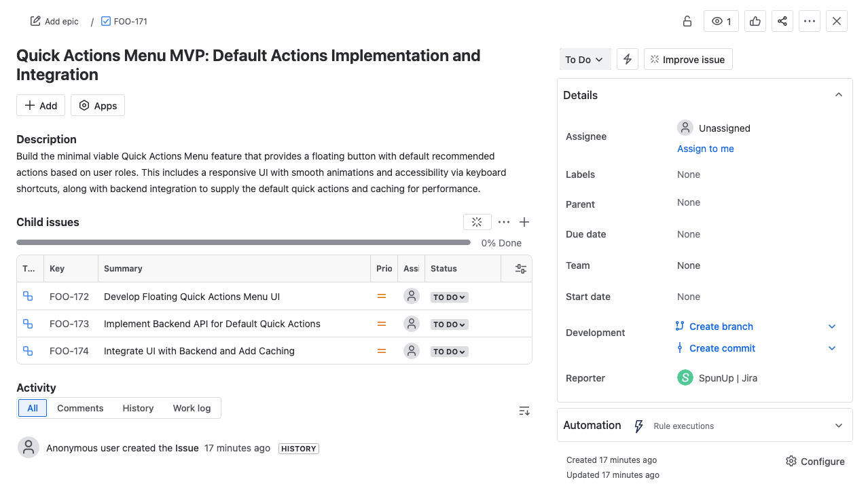
Task: Click the subtask type icon for FOO-173
Action: tap(28, 323)
